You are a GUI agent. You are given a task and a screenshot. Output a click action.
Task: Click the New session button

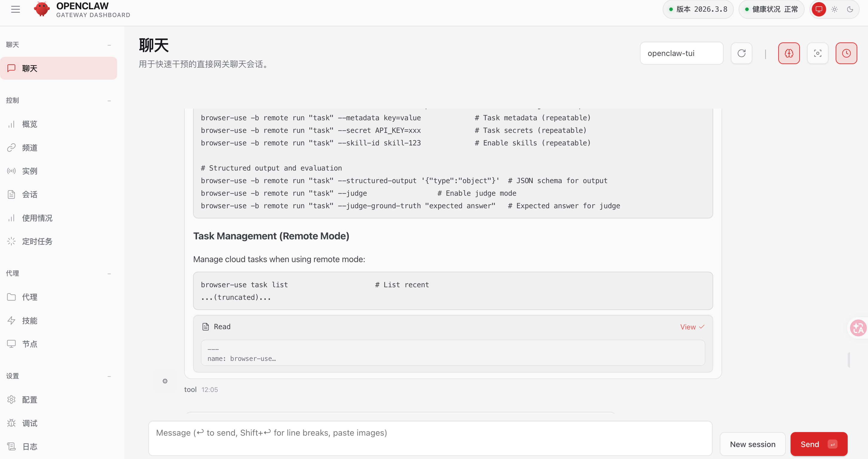752,444
